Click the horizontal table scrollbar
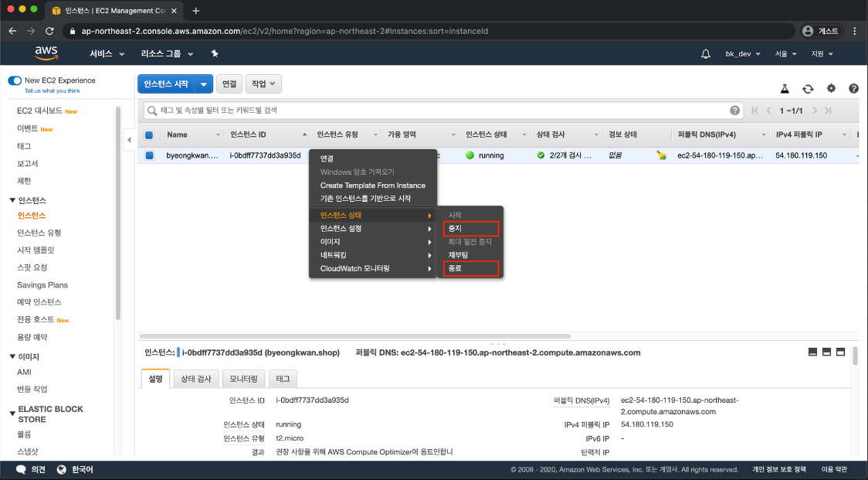Screen dimensions: 868x480 [354, 336]
